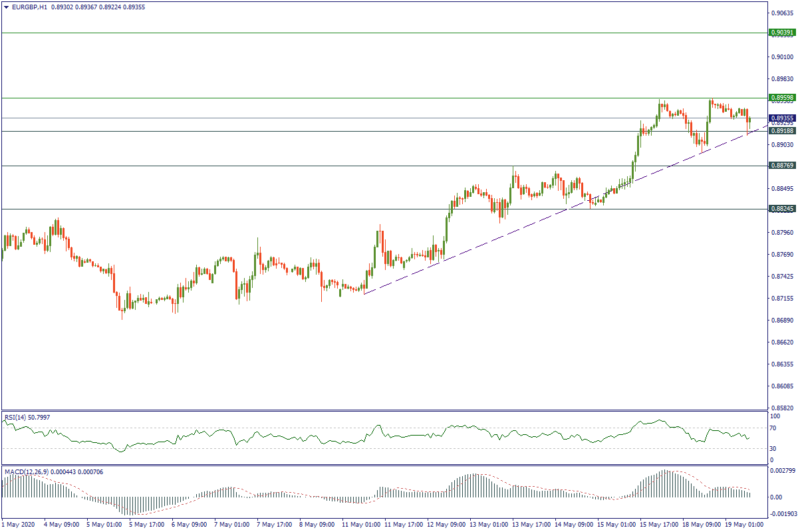Click the dropdown arrow beside EURGBP,H1

tap(6, 7)
